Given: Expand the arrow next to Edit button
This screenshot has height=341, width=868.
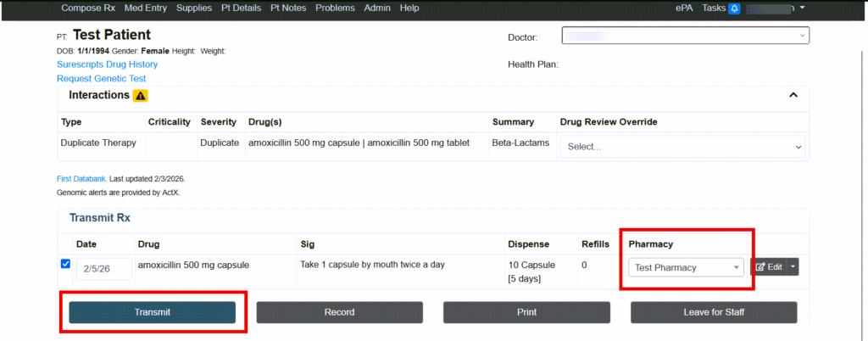Looking at the screenshot, I should [793, 267].
